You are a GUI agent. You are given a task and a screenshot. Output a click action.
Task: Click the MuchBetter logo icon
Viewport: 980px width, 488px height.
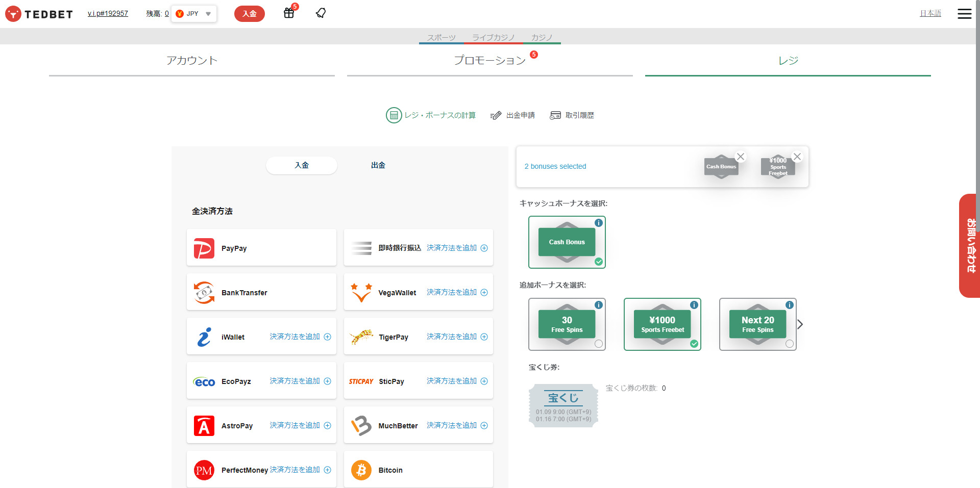(x=361, y=426)
